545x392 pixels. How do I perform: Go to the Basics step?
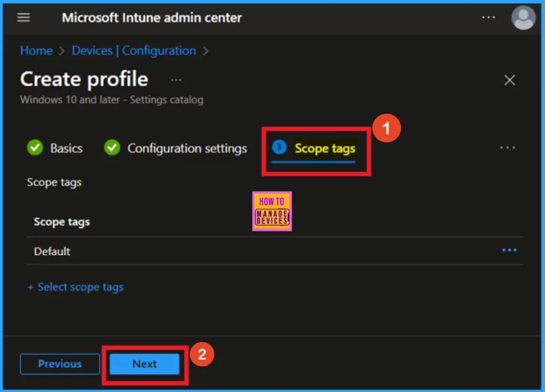pos(66,148)
